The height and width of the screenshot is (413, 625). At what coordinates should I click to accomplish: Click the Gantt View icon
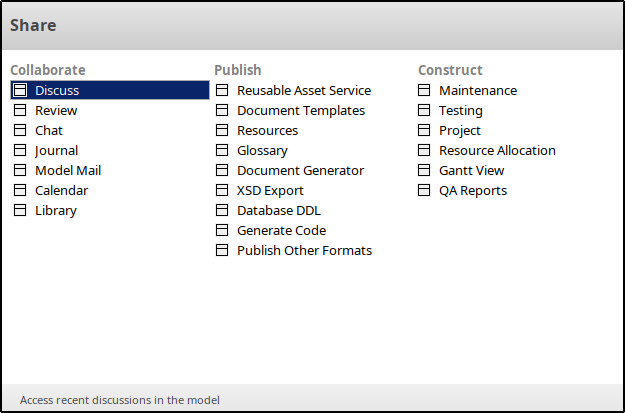click(x=424, y=170)
